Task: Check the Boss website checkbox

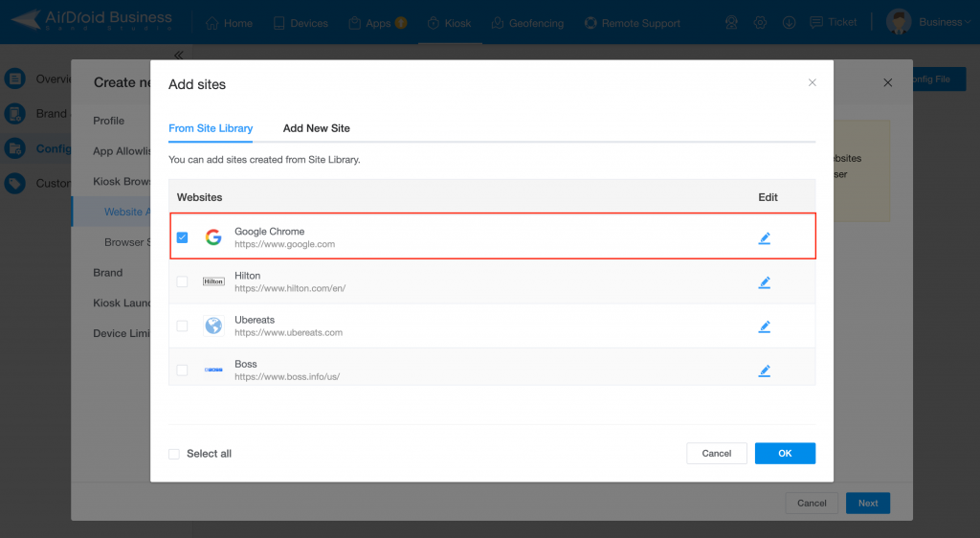Action: click(x=182, y=370)
